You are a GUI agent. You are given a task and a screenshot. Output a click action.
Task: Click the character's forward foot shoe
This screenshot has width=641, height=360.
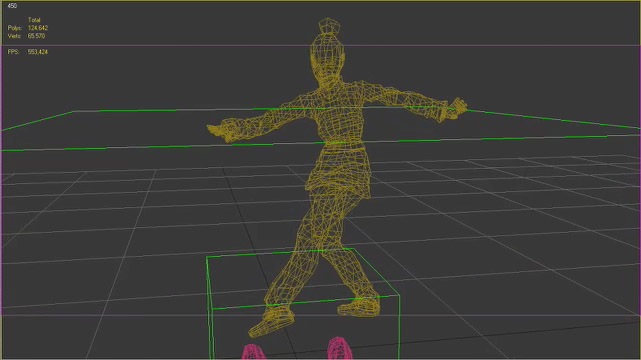pos(271,322)
